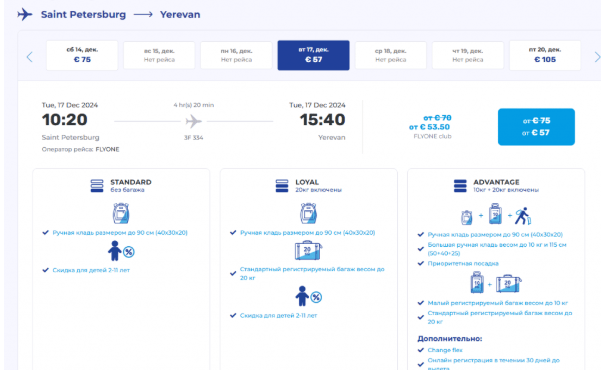Click ADVANTAGE small checked baggage 10 kg line
Viewport: 601px width, 377px height.
click(x=498, y=303)
